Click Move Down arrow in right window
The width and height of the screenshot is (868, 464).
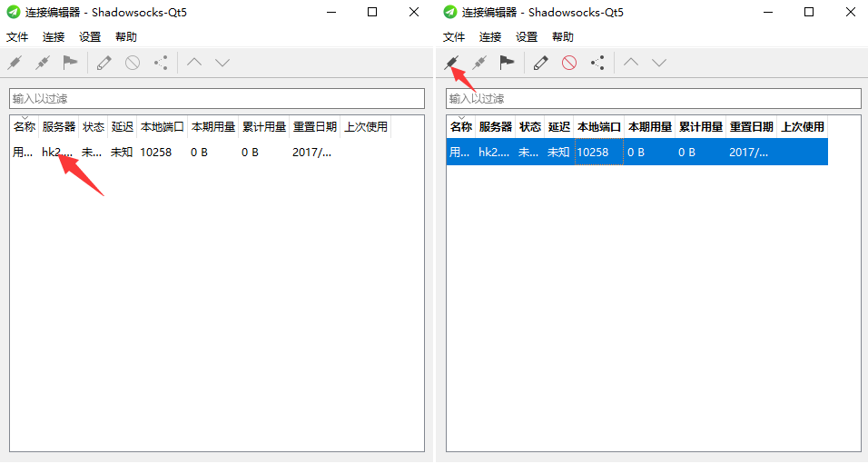pyautogui.click(x=659, y=63)
